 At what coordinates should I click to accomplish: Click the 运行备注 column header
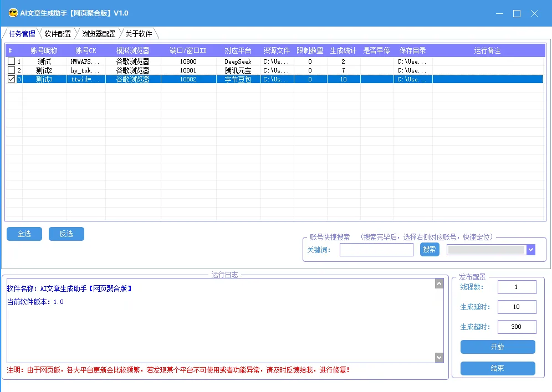pos(487,50)
